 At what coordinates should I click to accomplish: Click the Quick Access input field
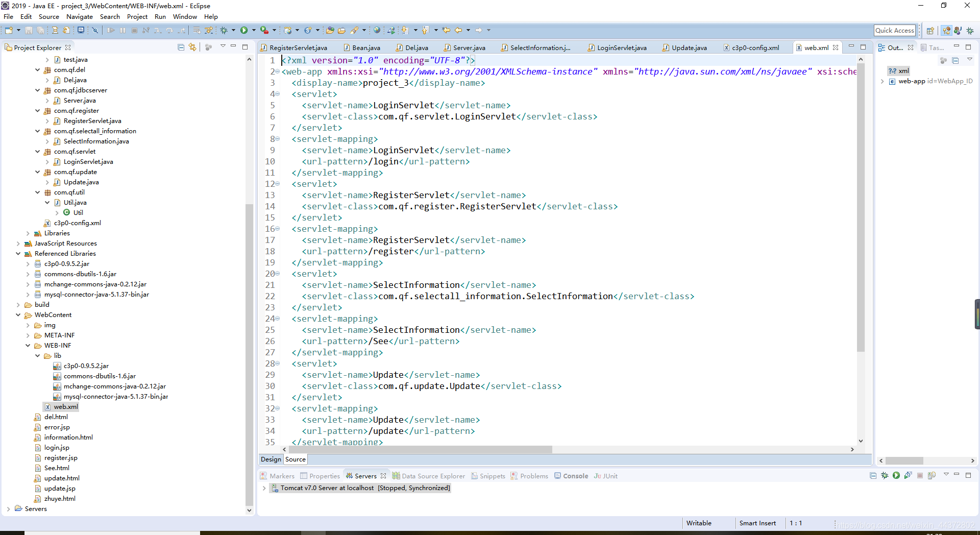895,31
